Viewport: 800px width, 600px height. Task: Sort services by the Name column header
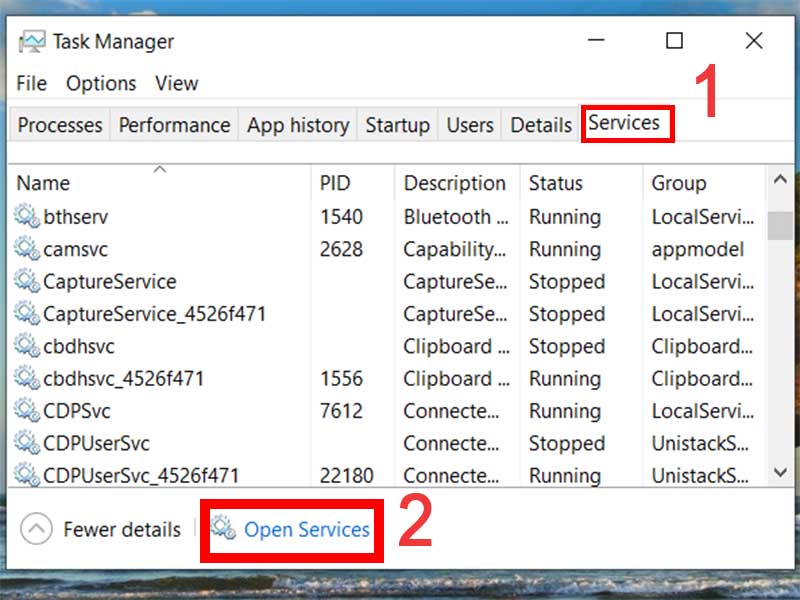pyautogui.click(x=43, y=183)
